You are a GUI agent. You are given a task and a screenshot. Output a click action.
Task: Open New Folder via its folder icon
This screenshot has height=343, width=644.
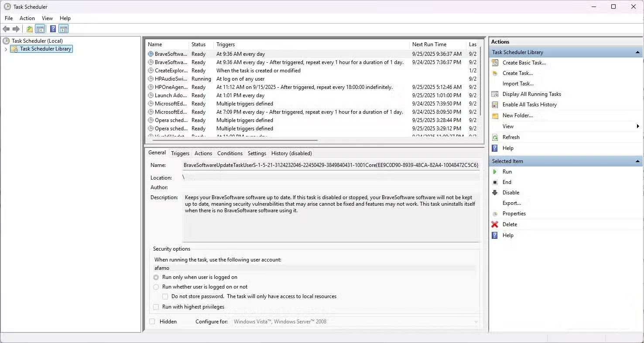pyautogui.click(x=495, y=115)
